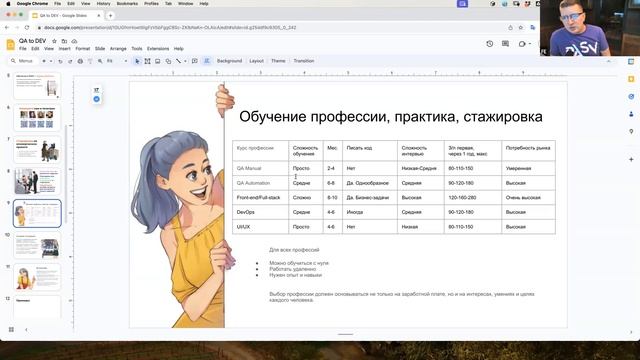This screenshot has width=640, height=360.
Task: Click the Transition button
Action: pos(304,61)
